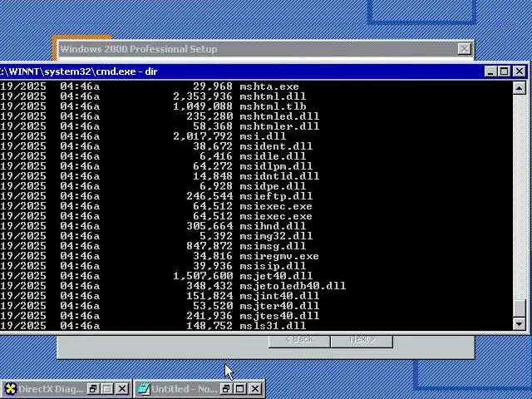Select the msihnd.dll file entry
The height and width of the screenshot is (399, 532).
click(273, 226)
